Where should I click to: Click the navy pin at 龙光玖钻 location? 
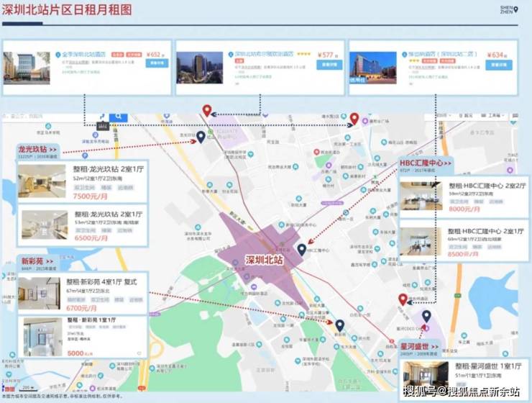[x=201, y=137]
